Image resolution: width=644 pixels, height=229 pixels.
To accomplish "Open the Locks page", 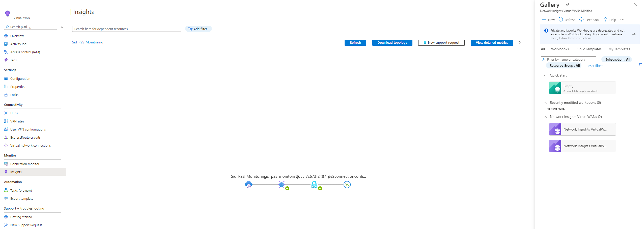I will click(14, 95).
